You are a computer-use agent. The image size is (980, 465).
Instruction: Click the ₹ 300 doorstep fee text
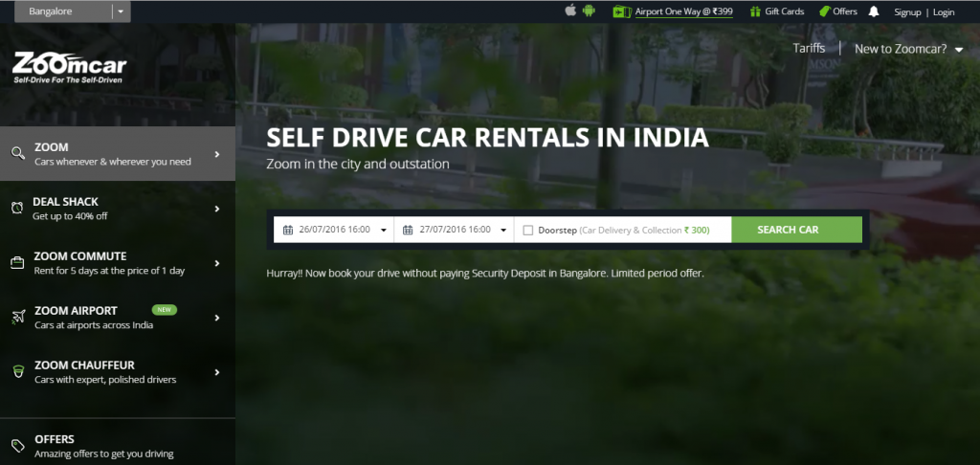click(x=697, y=230)
